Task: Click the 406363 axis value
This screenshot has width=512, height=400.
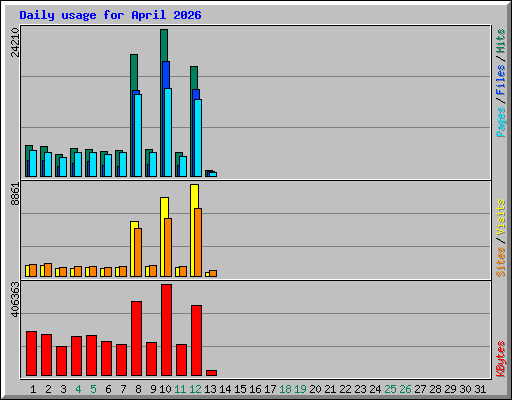Action: (15, 299)
